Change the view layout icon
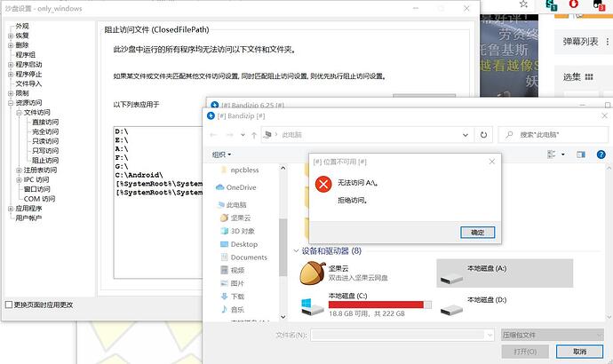613x364 pixels. [x=552, y=154]
